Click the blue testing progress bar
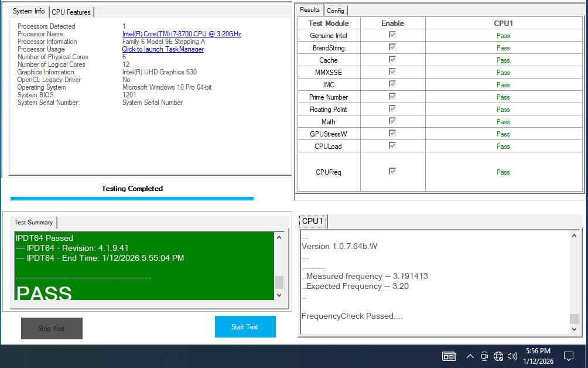Image resolution: width=588 pixels, height=368 pixels. pos(132,199)
